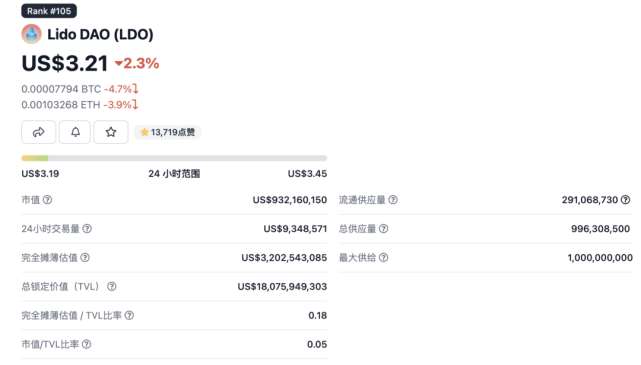Click the 总供应量 label
The image size is (641, 365).
point(357,229)
